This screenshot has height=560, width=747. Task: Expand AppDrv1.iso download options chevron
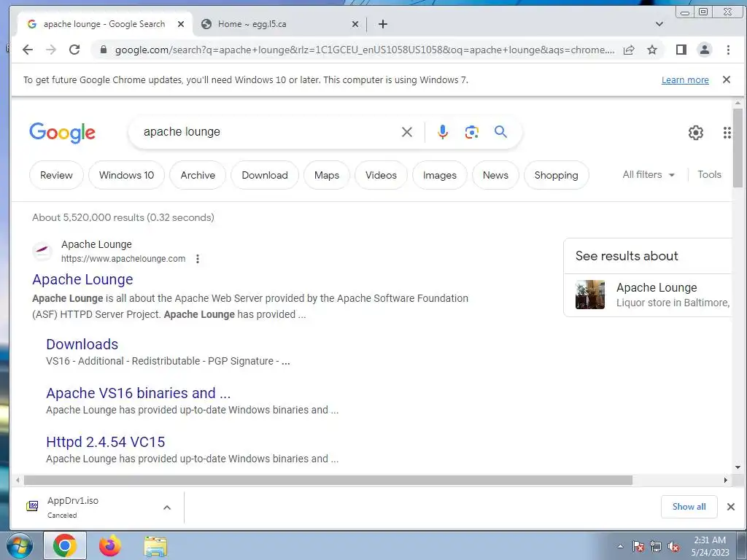pos(167,507)
